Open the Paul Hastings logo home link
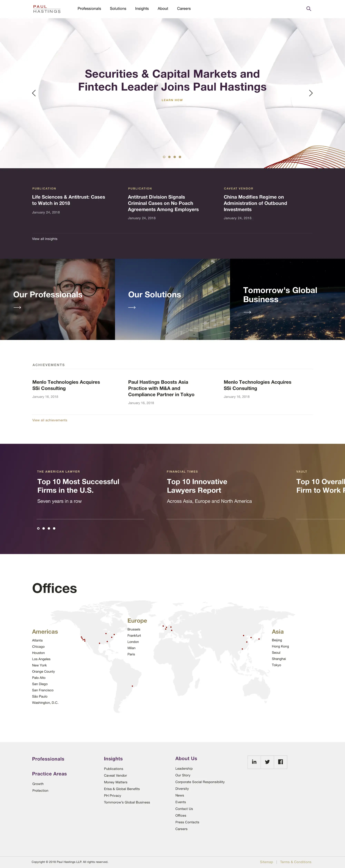345x868 pixels. click(47, 9)
